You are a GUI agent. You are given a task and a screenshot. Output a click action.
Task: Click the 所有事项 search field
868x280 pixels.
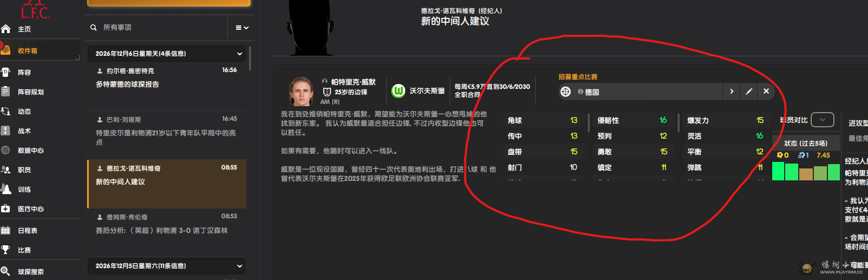coord(162,28)
